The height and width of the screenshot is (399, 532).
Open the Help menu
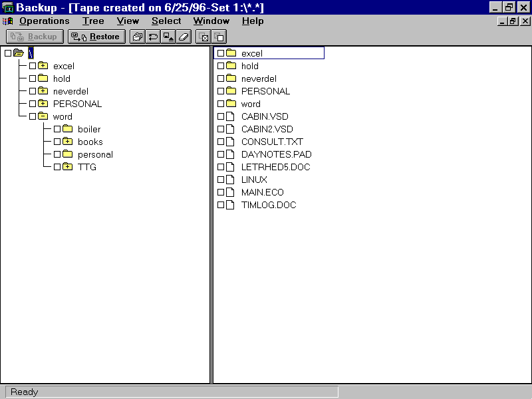point(253,21)
